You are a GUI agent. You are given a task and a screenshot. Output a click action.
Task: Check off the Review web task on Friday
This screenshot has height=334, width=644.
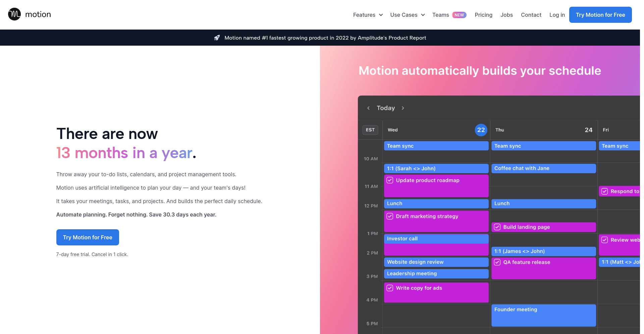(604, 240)
